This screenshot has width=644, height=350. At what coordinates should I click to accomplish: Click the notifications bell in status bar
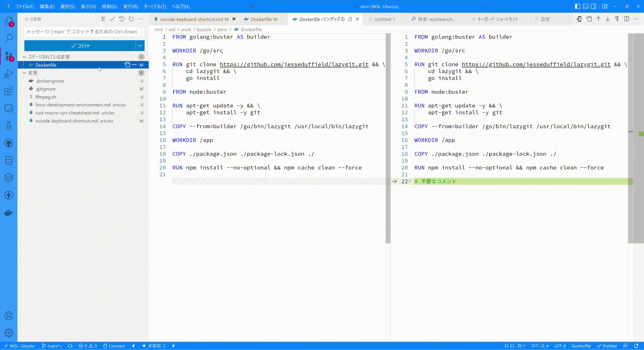point(636,346)
